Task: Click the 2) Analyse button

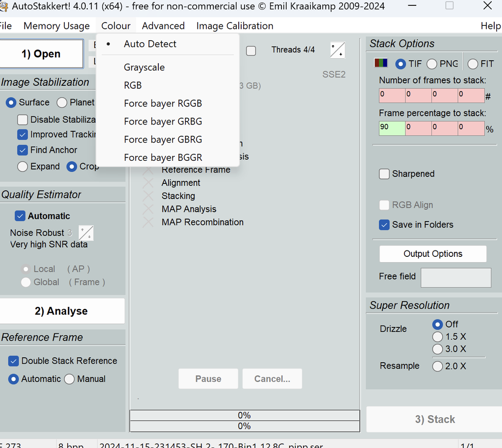Action: tap(61, 311)
